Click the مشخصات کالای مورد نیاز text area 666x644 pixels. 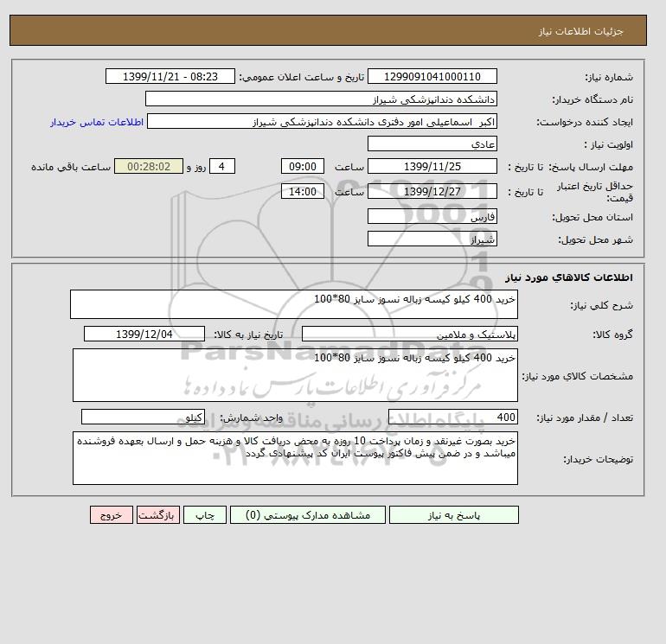pyautogui.click(x=295, y=375)
